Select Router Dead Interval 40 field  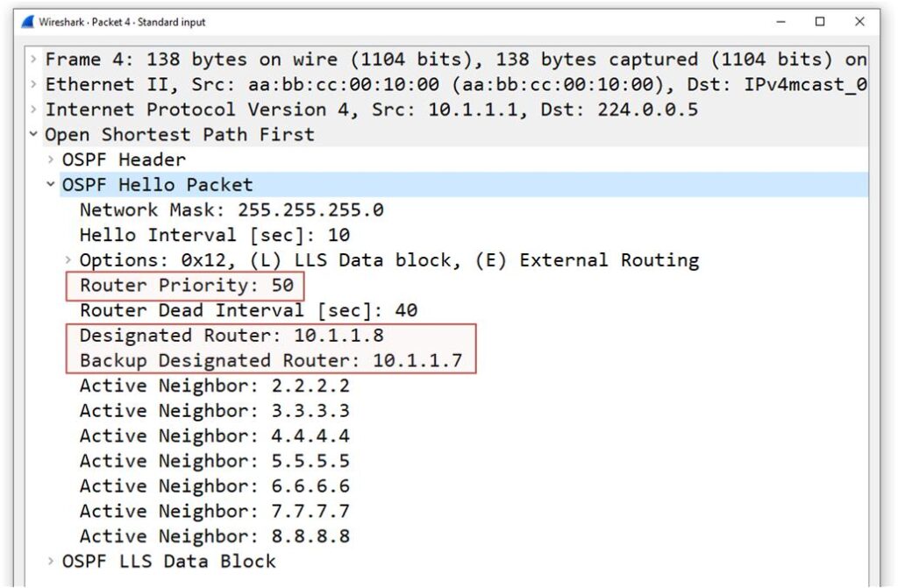pyautogui.click(x=248, y=311)
